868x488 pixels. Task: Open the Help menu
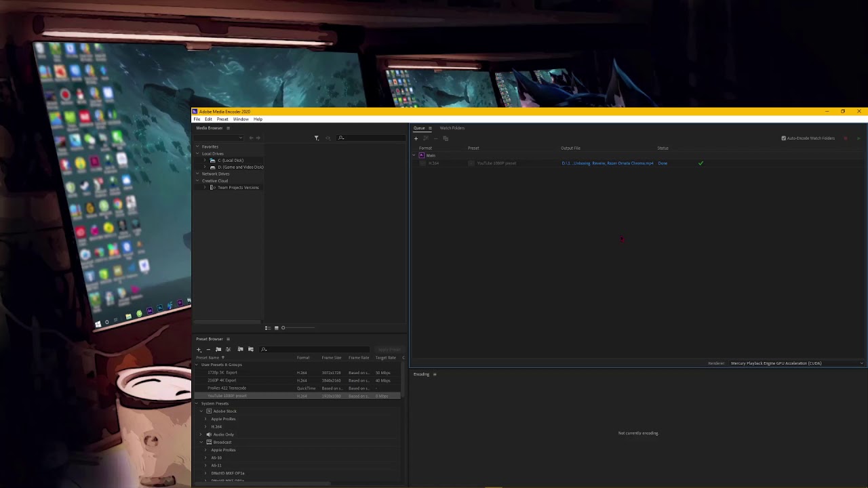[x=258, y=119]
